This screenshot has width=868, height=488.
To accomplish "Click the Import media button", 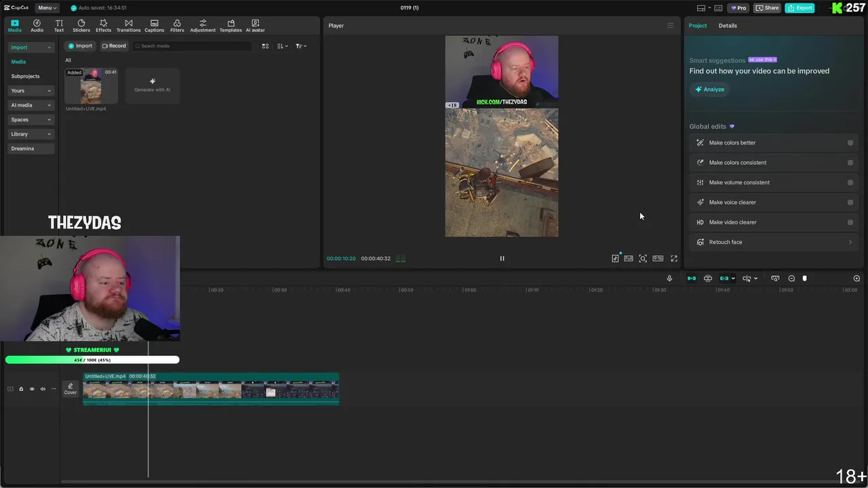I will coord(80,46).
